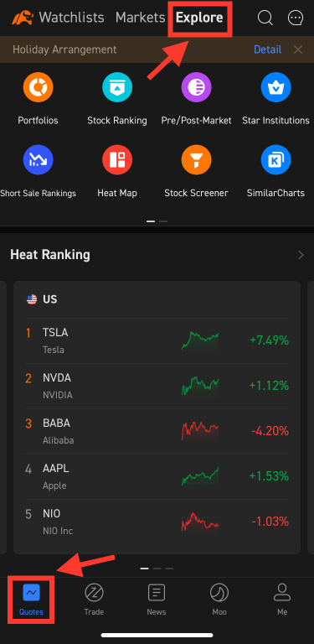The image size is (314, 644).
Task: Switch to the Watchlists tab
Action: coord(71,18)
